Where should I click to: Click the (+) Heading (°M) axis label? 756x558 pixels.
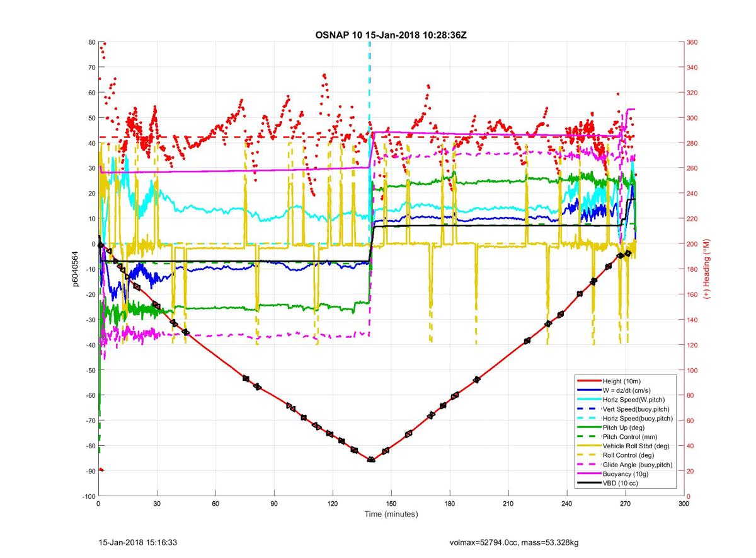click(x=706, y=269)
